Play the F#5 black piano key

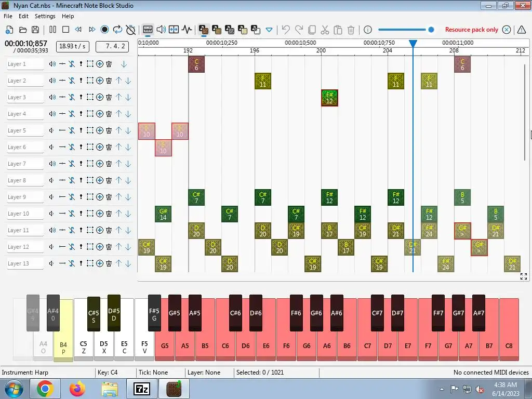tap(154, 313)
